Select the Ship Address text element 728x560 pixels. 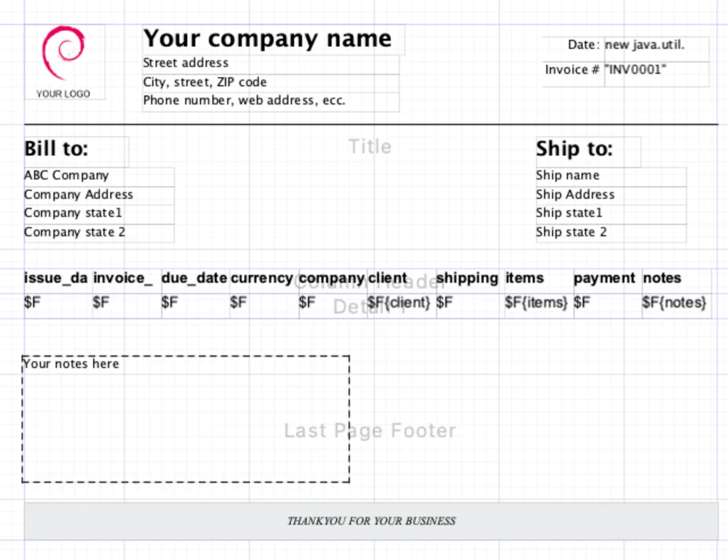pyautogui.click(x=575, y=195)
